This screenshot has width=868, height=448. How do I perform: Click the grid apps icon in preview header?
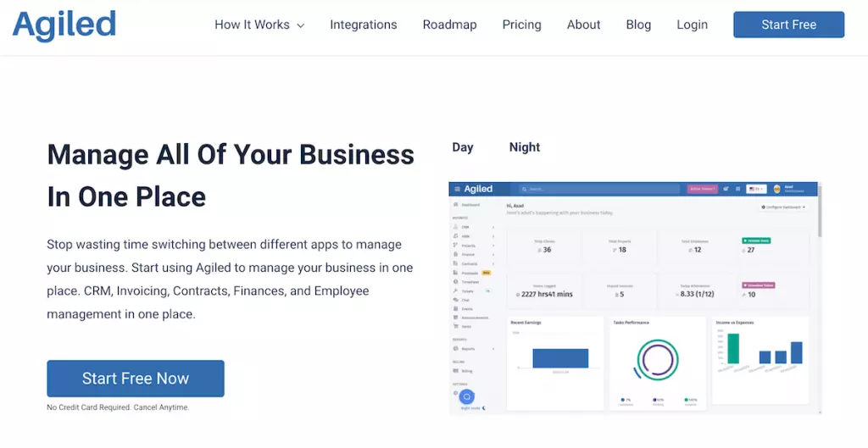click(x=738, y=189)
